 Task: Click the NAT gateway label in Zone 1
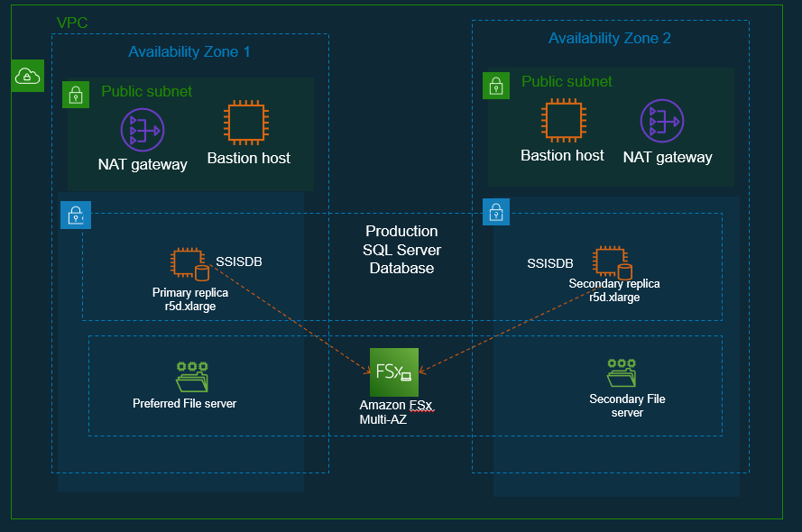tap(143, 164)
